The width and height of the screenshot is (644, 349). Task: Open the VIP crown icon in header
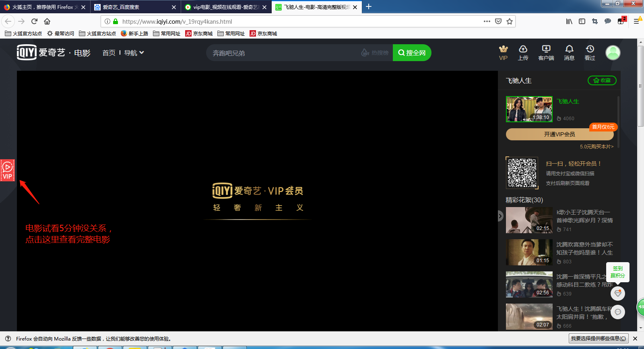pos(503,53)
